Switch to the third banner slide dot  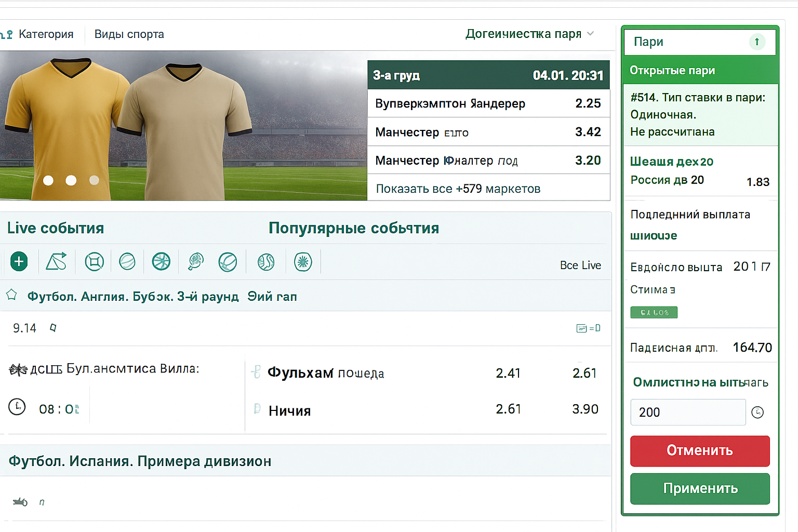[x=94, y=180]
